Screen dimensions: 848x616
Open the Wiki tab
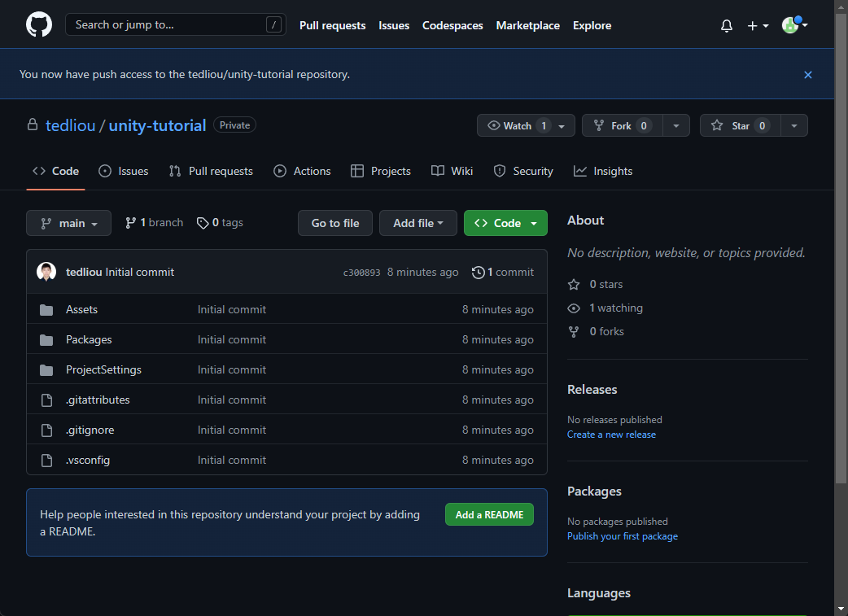click(x=452, y=171)
